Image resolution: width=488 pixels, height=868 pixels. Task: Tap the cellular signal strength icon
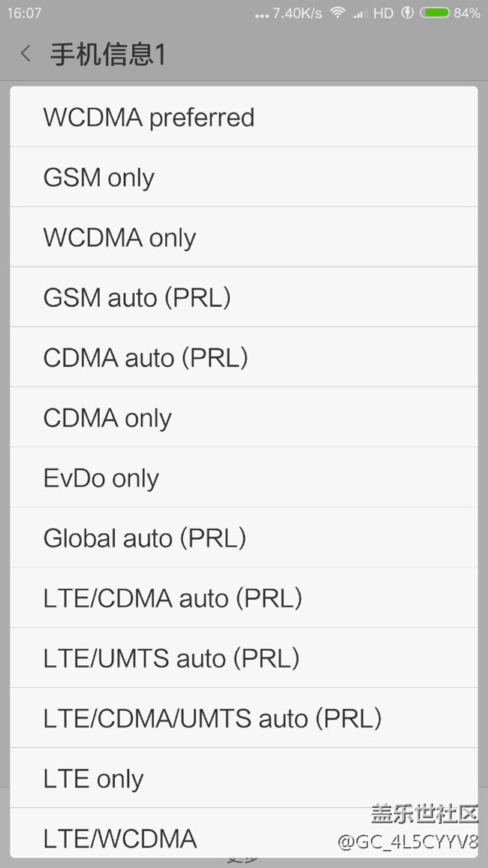tap(360, 13)
